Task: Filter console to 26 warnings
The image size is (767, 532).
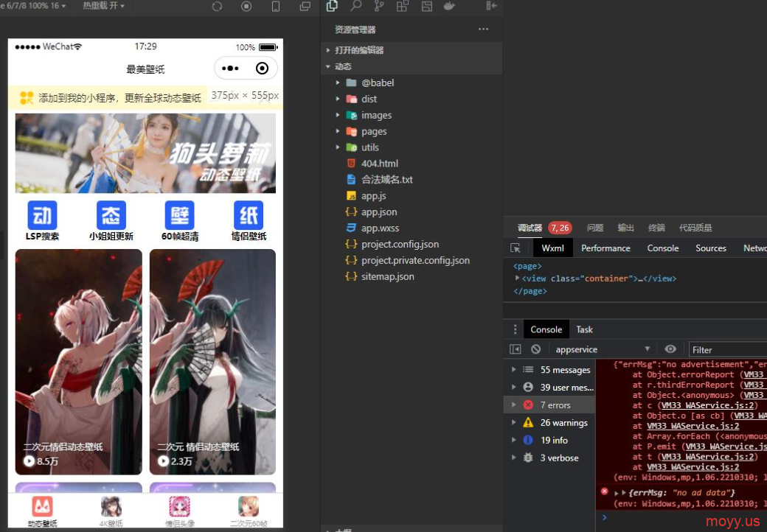Action: point(550,422)
